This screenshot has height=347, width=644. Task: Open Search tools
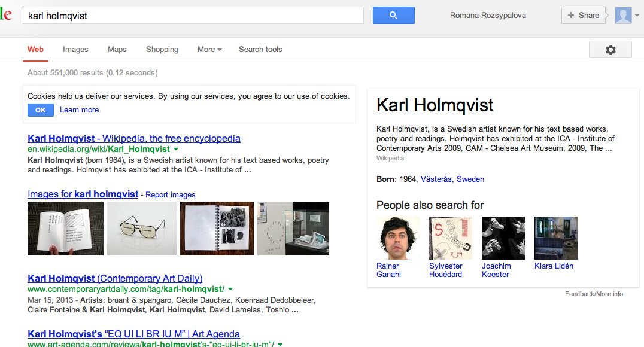point(260,49)
